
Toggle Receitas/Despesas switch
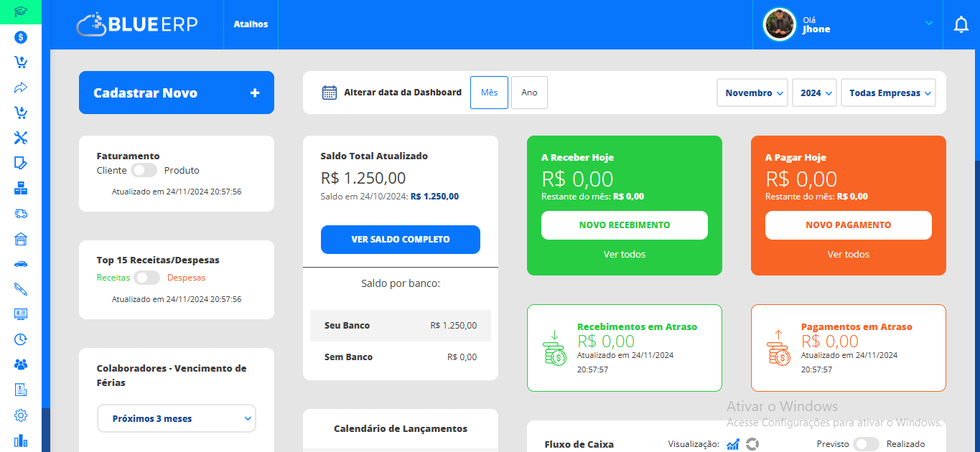[x=146, y=278]
